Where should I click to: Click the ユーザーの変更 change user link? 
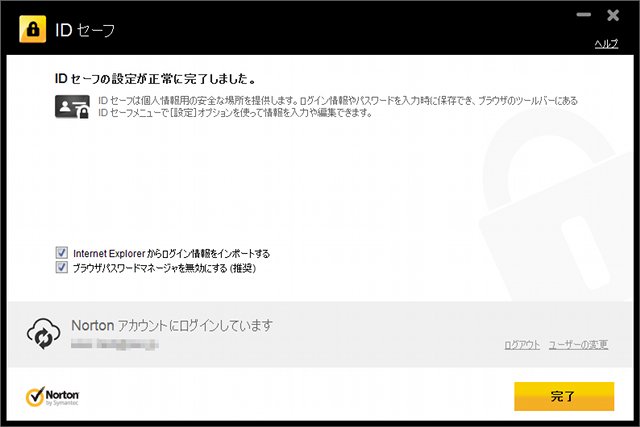(x=578, y=345)
